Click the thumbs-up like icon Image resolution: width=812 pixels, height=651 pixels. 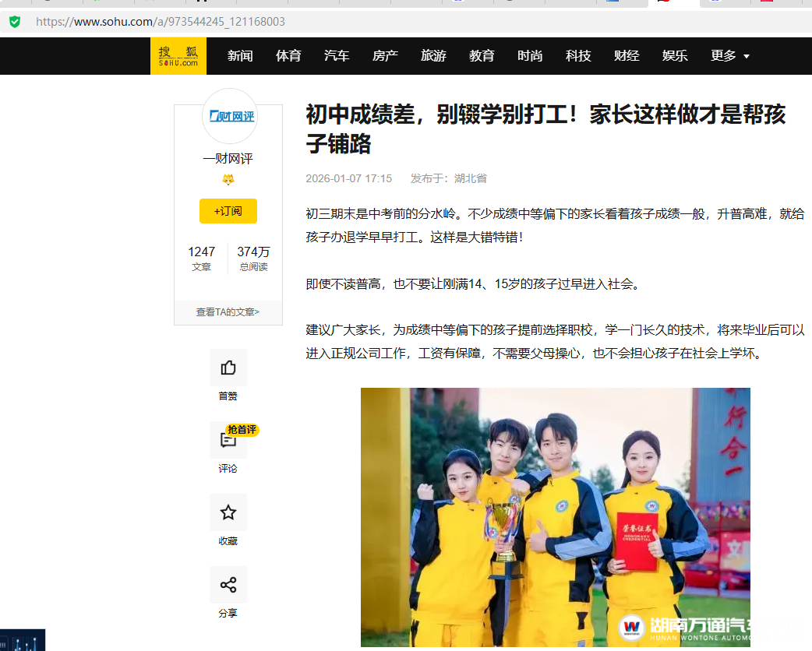coord(228,368)
